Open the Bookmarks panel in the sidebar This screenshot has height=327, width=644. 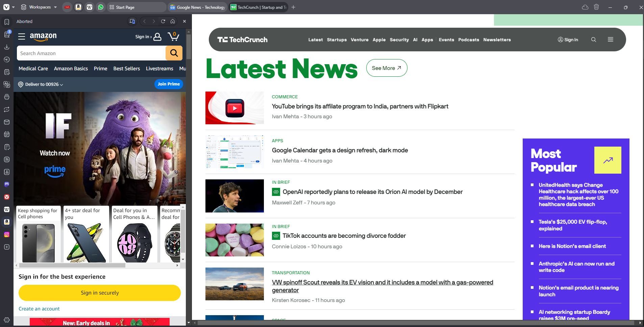coord(6,22)
